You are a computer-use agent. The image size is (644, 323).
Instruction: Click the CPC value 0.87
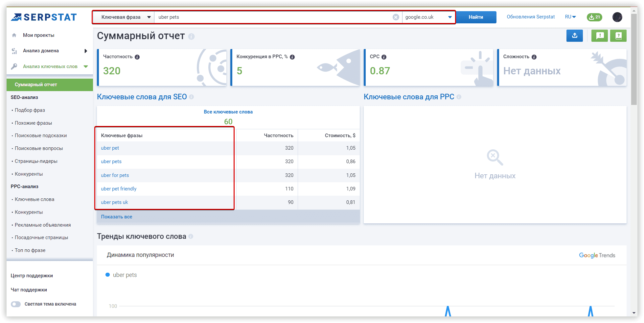[x=380, y=71]
